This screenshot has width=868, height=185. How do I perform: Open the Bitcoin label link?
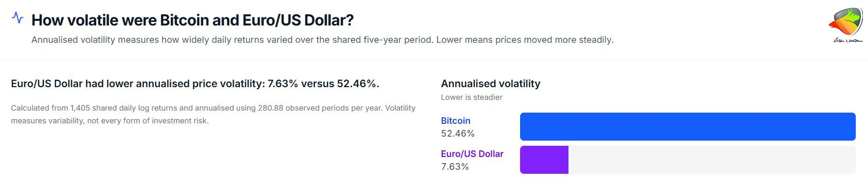click(x=455, y=121)
